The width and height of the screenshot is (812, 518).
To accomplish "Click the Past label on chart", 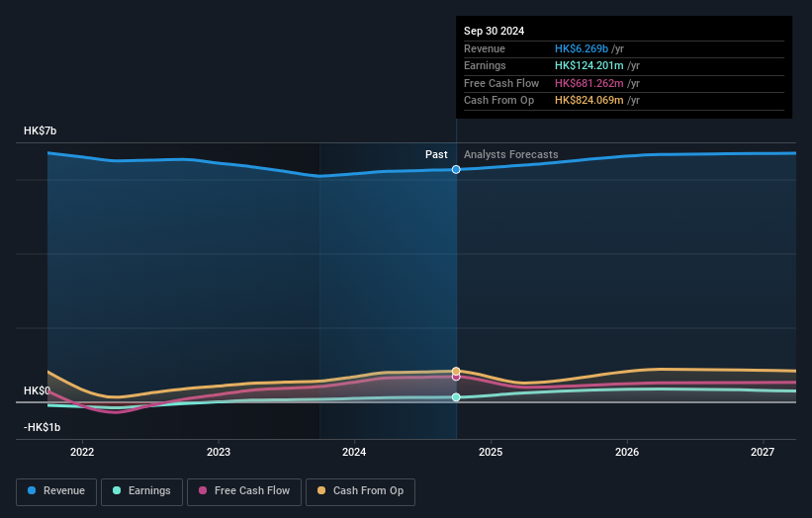I will 436,154.
